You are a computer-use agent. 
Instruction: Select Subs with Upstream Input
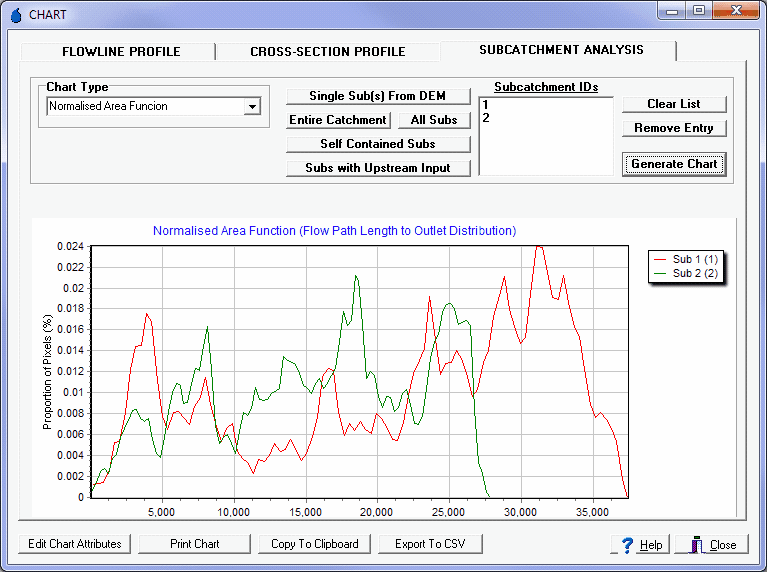pos(377,168)
